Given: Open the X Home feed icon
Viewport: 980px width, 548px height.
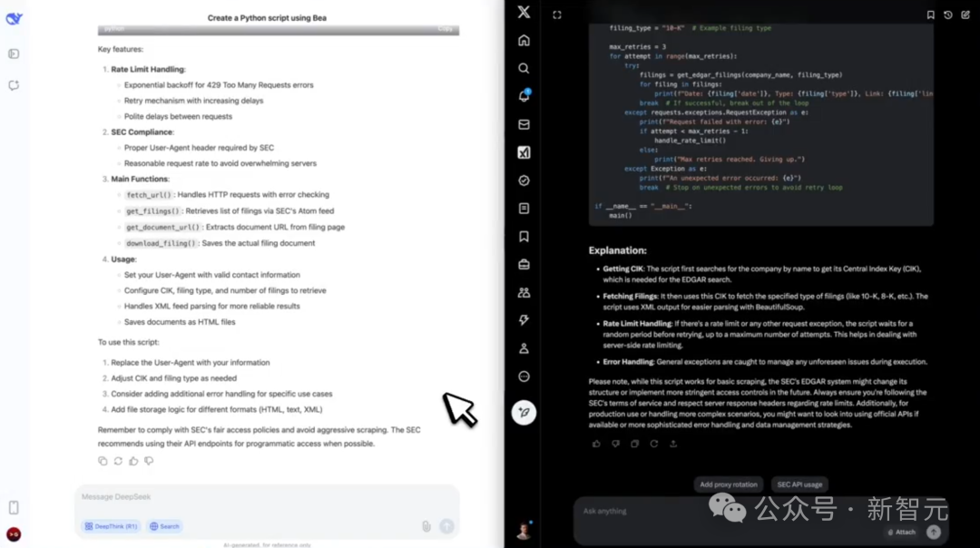Looking at the screenshot, I should 524,40.
